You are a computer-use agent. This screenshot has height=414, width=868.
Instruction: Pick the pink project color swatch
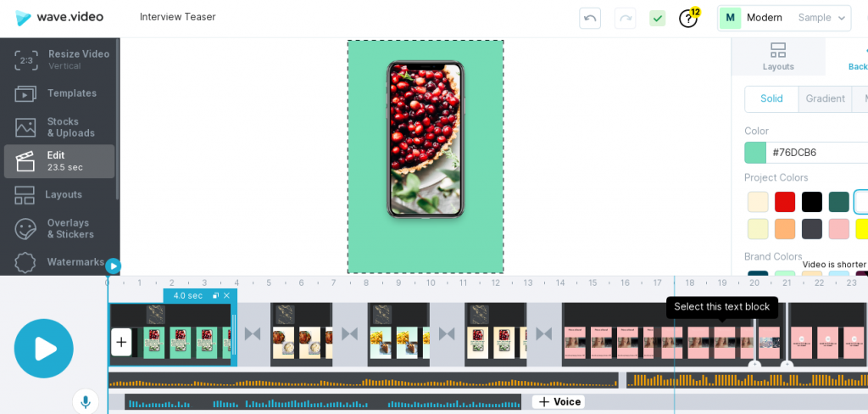839,229
